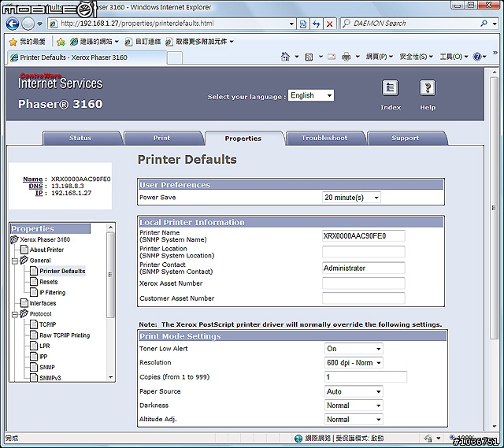The image size is (504, 448).
Task: Click the Printer Contact field showing Administrator
Action: point(363,268)
